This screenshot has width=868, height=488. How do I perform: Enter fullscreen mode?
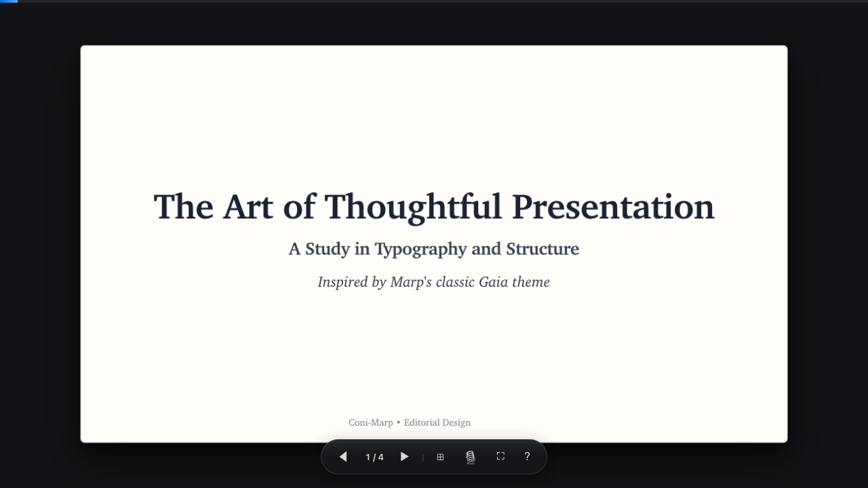click(x=500, y=457)
